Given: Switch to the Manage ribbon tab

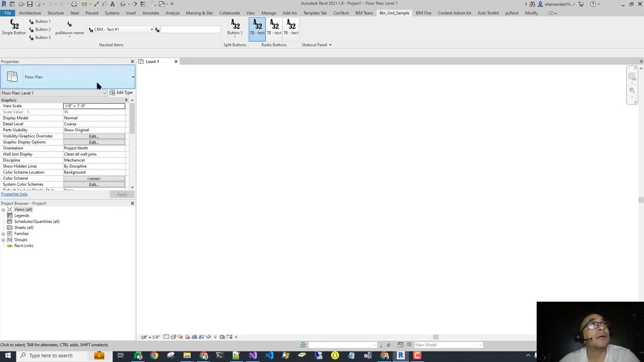Looking at the screenshot, I should tap(269, 13).
